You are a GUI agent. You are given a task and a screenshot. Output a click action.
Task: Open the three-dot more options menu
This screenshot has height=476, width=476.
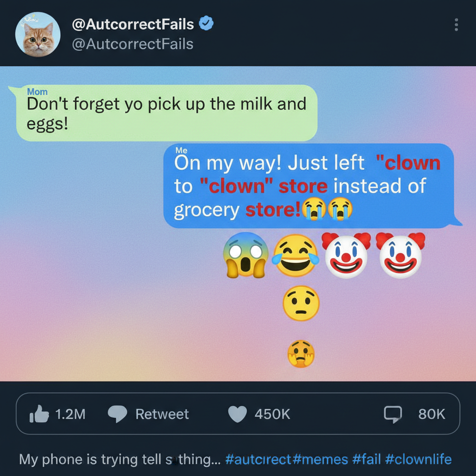pos(456,25)
